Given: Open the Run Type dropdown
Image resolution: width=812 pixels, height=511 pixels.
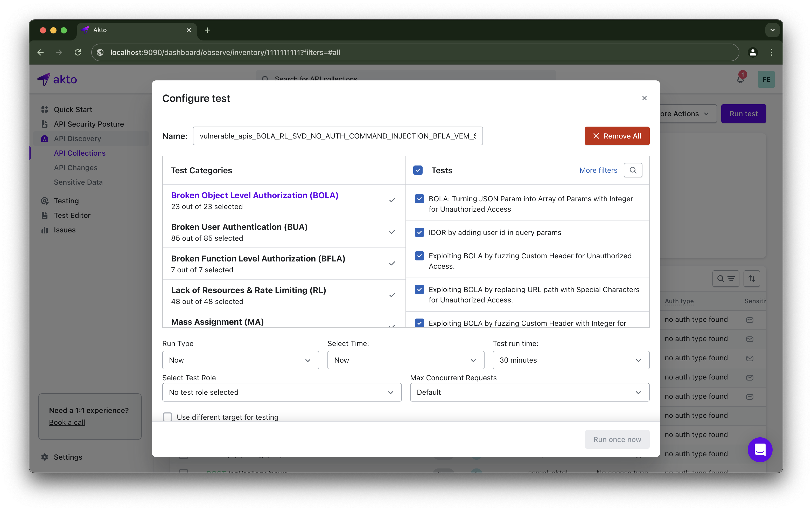Looking at the screenshot, I should click(x=240, y=360).
